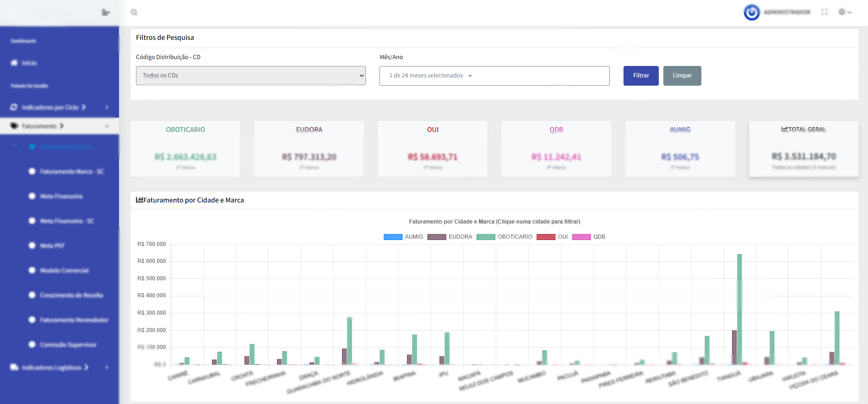The image size is (868, 404).
Task: Collapse sidebar with the menu icon
Action: tap(106, 12)
